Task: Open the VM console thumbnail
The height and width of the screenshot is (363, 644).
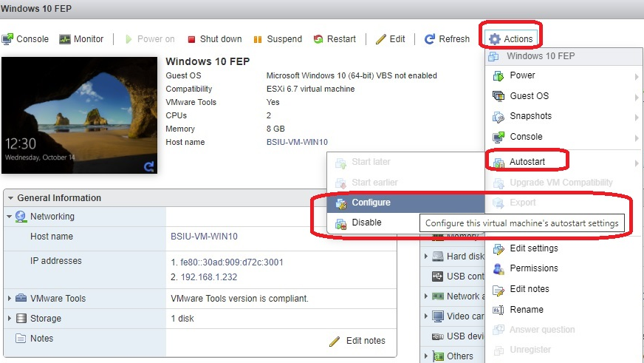Action: 80,115
